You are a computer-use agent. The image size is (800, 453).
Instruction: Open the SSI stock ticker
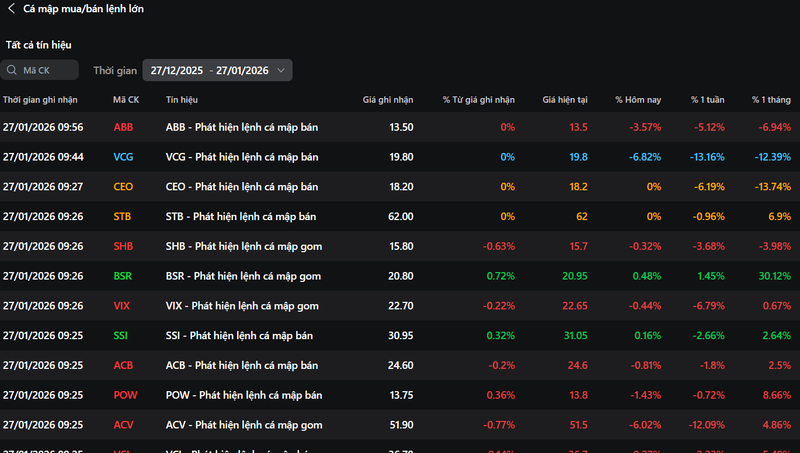120,336
